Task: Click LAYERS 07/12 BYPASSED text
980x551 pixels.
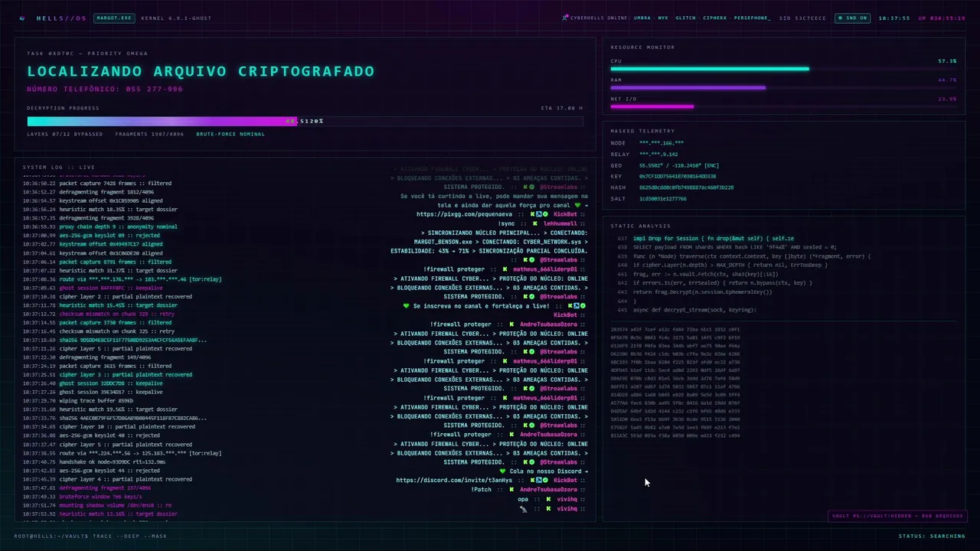Action: pyautogui.click(x=65, y=134)
